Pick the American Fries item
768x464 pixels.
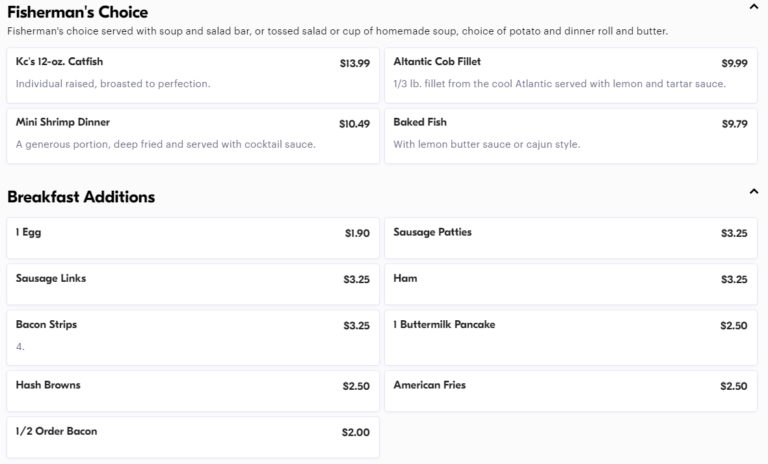[x=571, y=391]
